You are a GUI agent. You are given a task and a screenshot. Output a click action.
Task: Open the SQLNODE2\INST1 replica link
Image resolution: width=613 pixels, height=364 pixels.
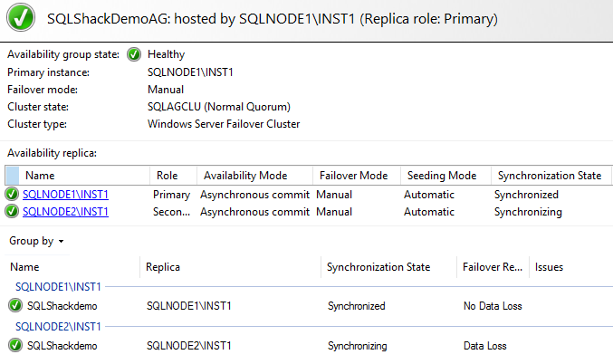click(65, 212)
